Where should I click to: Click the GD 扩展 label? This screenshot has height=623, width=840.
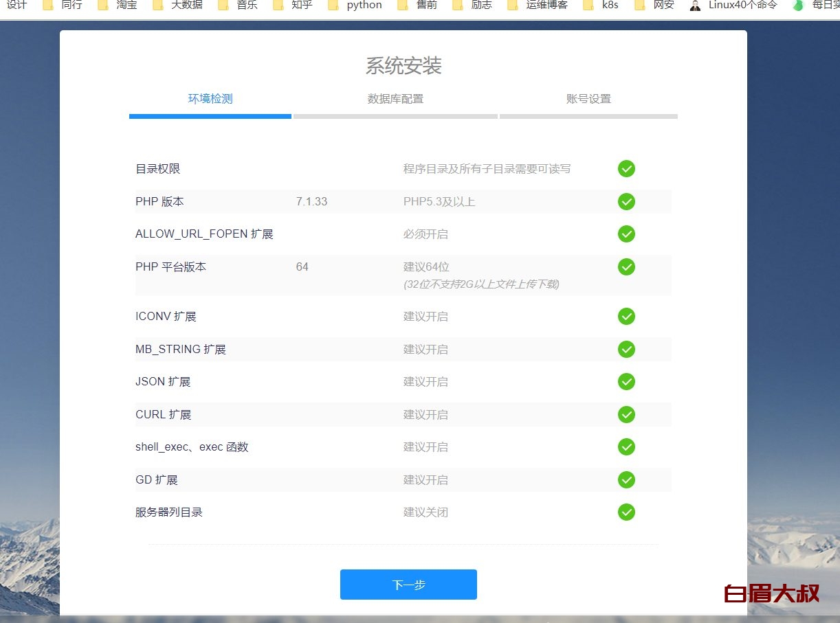point(157,480)
